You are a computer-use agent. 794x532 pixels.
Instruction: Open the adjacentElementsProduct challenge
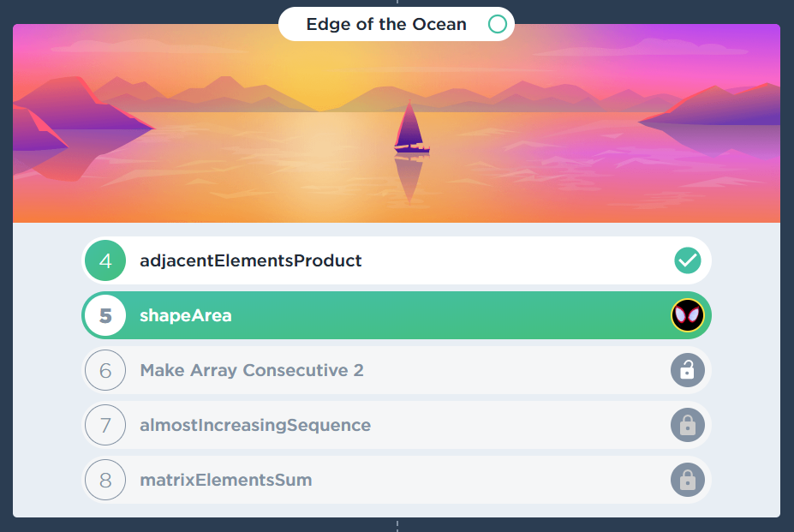251,260
